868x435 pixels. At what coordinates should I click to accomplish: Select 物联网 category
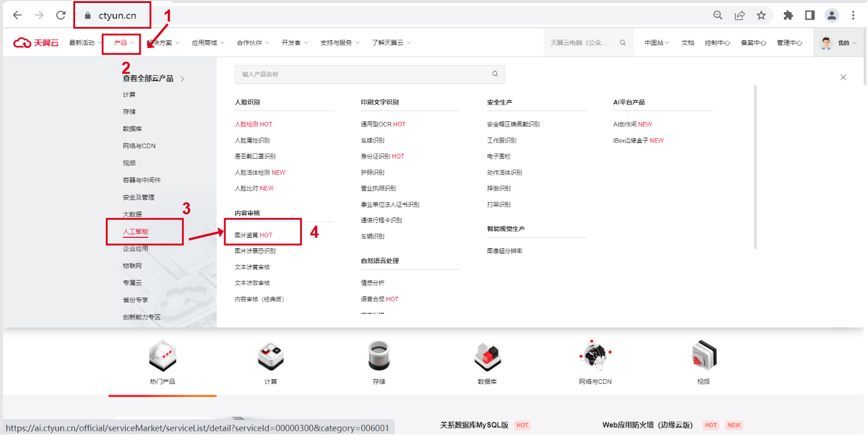[x=132, y=266]
